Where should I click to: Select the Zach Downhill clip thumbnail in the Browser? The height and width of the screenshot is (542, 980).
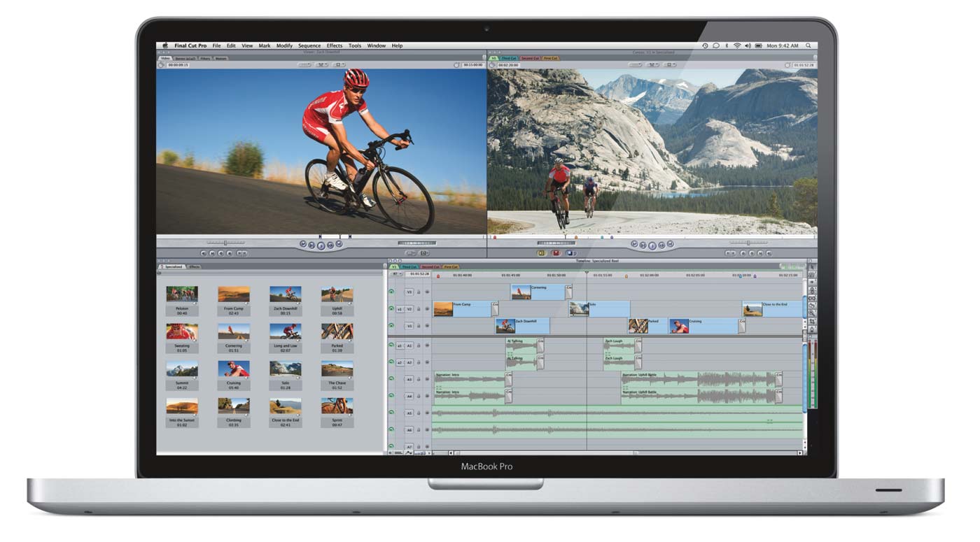286,294
